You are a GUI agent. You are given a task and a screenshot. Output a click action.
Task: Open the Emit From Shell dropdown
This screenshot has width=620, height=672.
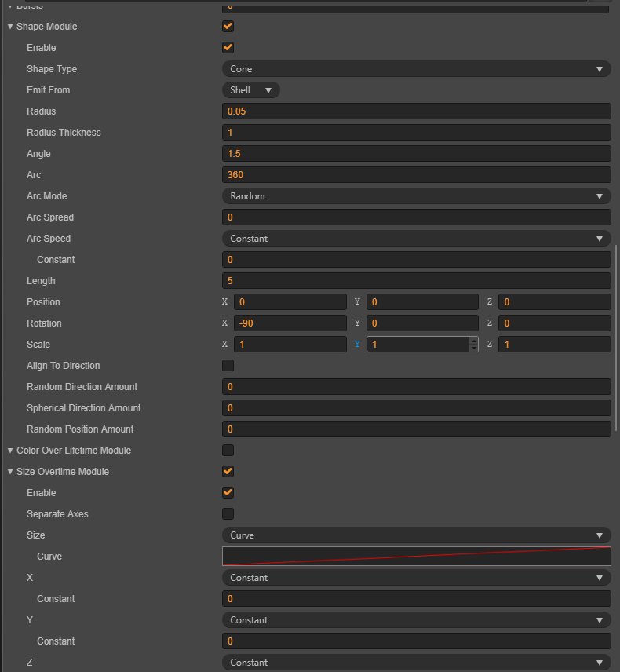[x=251, y=90]
